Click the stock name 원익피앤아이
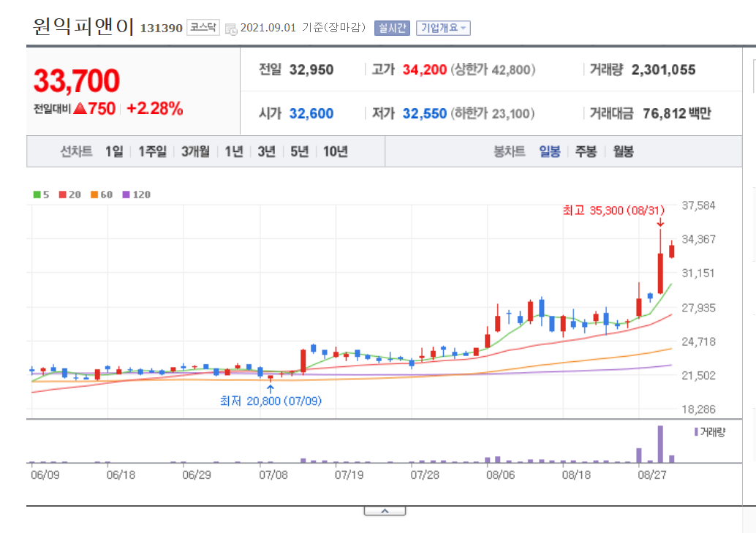Screen dimensions: 756x533 click(x=83, y=26)
